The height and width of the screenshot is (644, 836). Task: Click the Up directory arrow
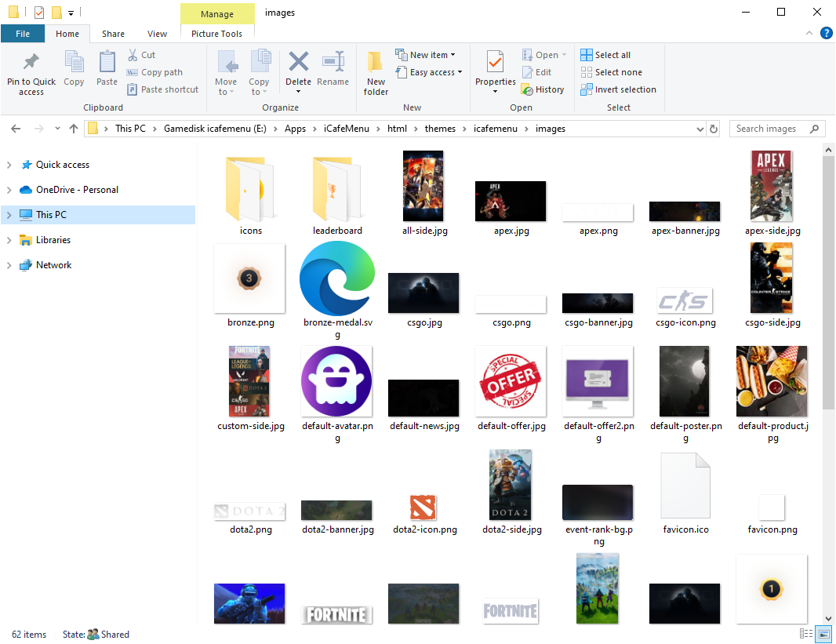[x=74, y=129]
